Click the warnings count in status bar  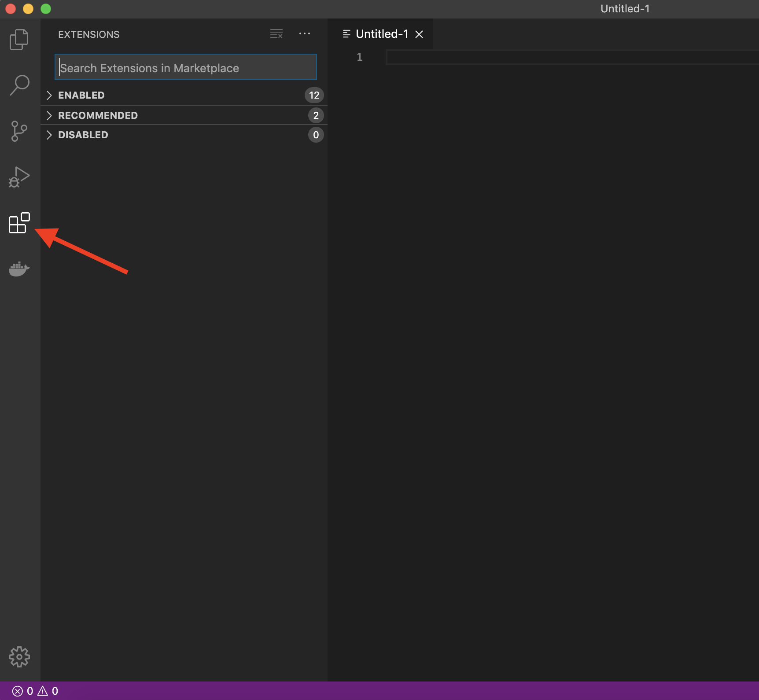coord(48,691)
